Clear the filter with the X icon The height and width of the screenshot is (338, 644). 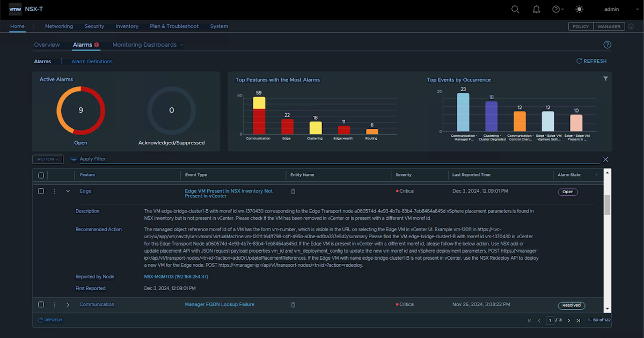click(605, 159)
